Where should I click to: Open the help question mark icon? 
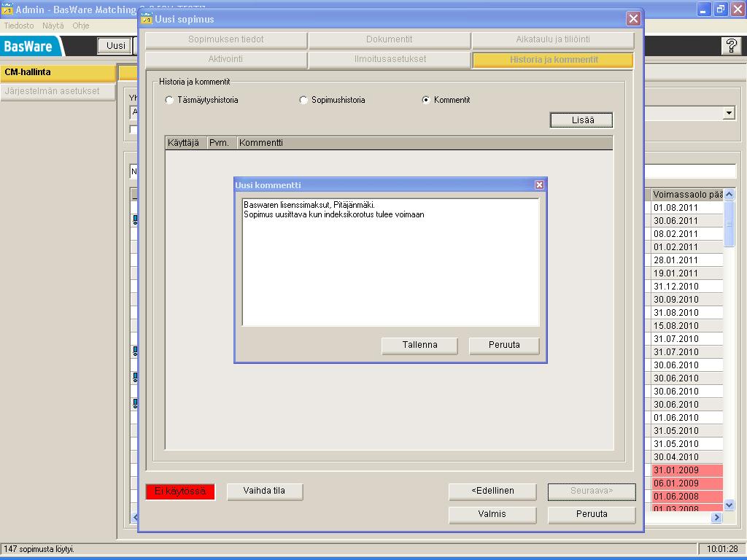click(x=731, y=46)
